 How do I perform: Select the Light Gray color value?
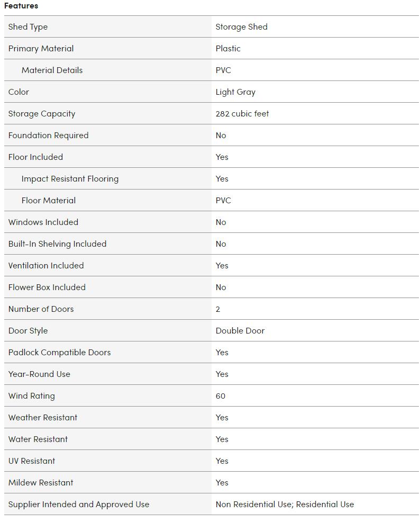pyautogui.click(x=235, y=92)
